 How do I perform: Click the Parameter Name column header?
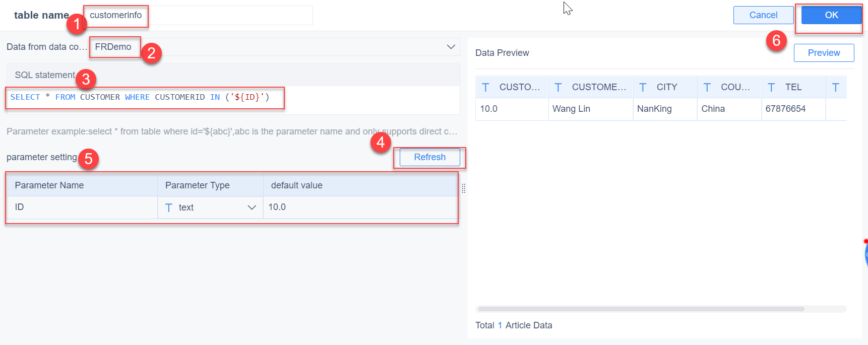click(x=82, y=185)
